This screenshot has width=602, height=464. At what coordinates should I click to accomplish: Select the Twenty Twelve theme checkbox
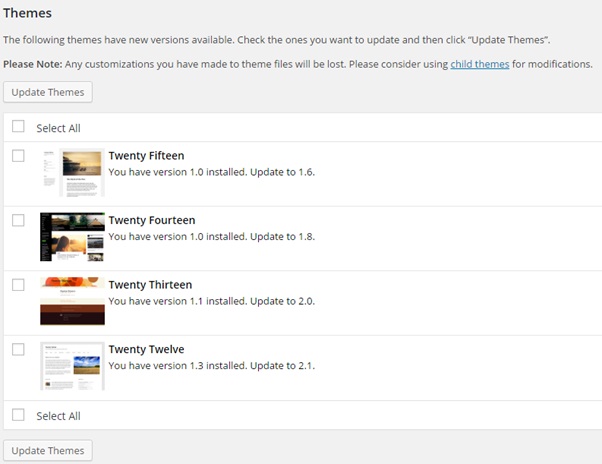click(x=18, y=349)
